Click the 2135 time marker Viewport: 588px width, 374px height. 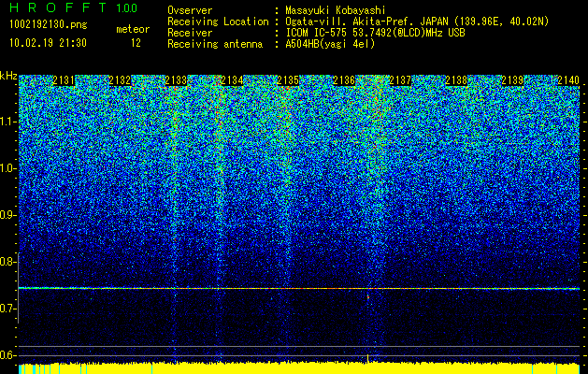coord(288,80)
